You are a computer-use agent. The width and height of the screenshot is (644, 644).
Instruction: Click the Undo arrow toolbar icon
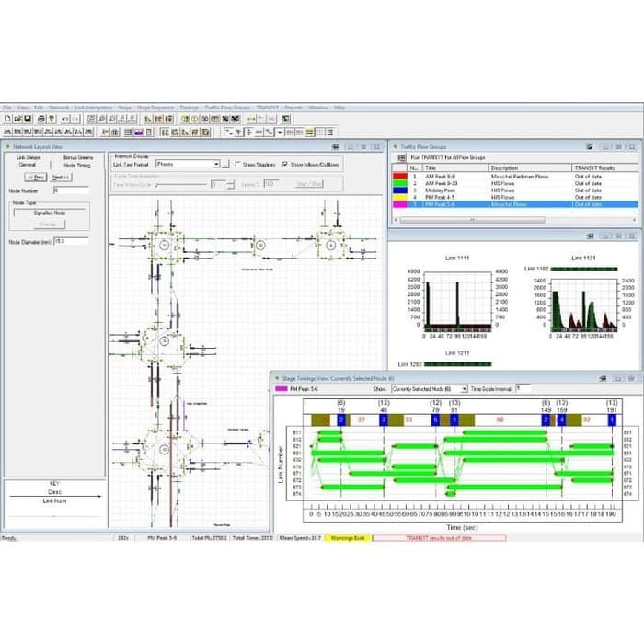[x=64, y=119]
